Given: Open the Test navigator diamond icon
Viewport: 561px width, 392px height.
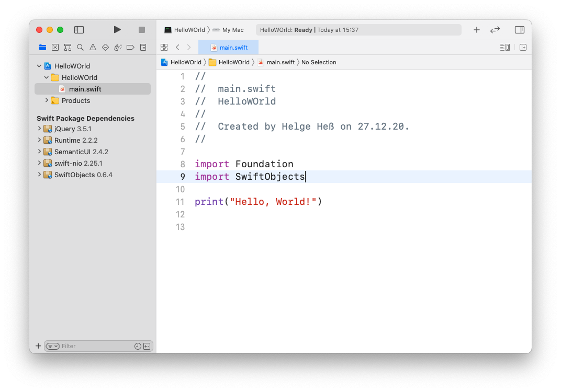Looking at the screenshot, I should coord(105,47).
